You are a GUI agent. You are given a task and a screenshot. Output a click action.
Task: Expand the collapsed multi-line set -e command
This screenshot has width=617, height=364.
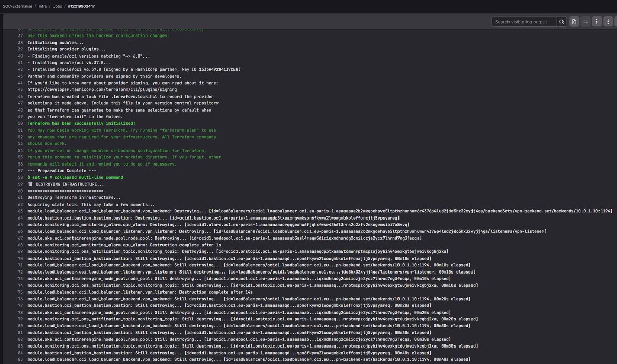pos(76,177)
